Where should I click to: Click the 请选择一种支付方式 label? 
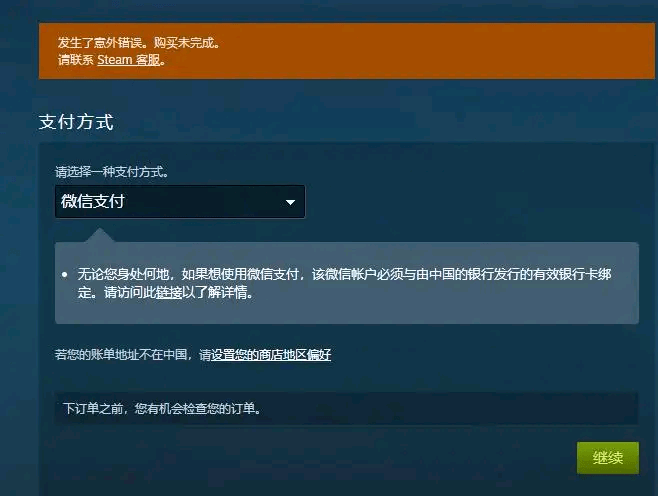(112, 172)
